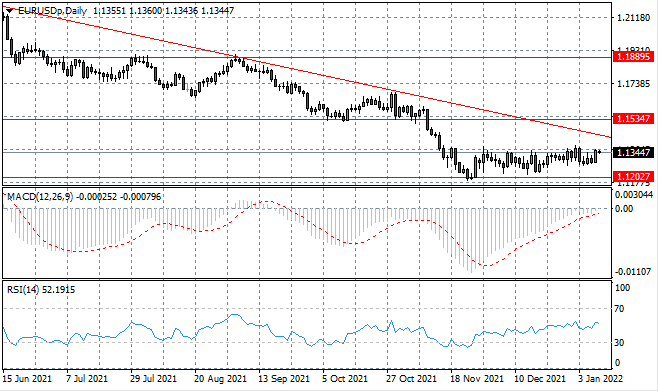Click the RSI(14) 52.1915 indicator label

point(41,290)
